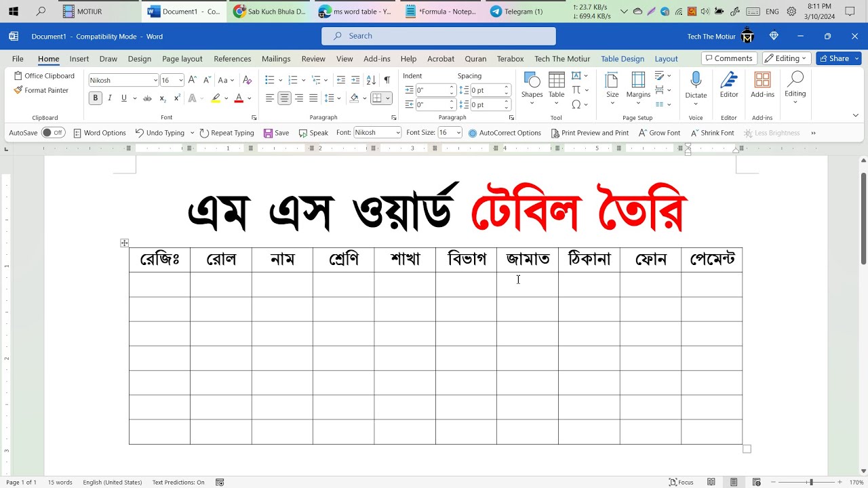Clear all formatting from selection
Screen dimensions: 868x488
pyautogui.click(x=247, y=80)
